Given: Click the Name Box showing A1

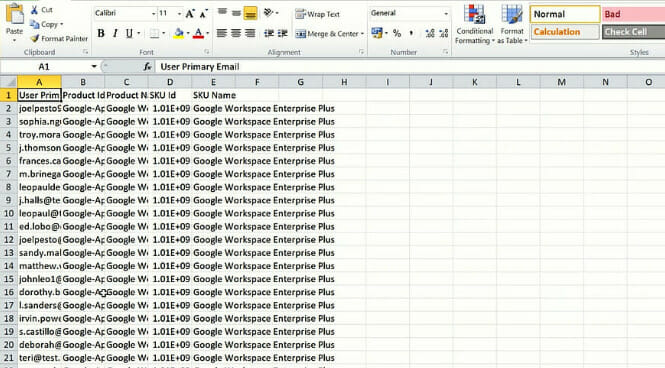Looking at the screenshot, I should click(44, 67).
